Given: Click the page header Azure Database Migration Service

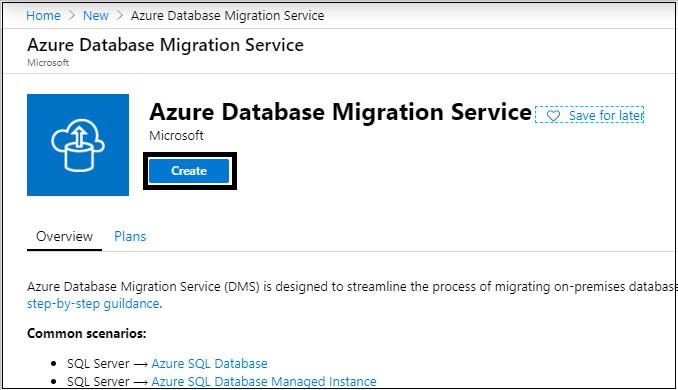Looking at the screenshot, I should (x=165, y=45).
